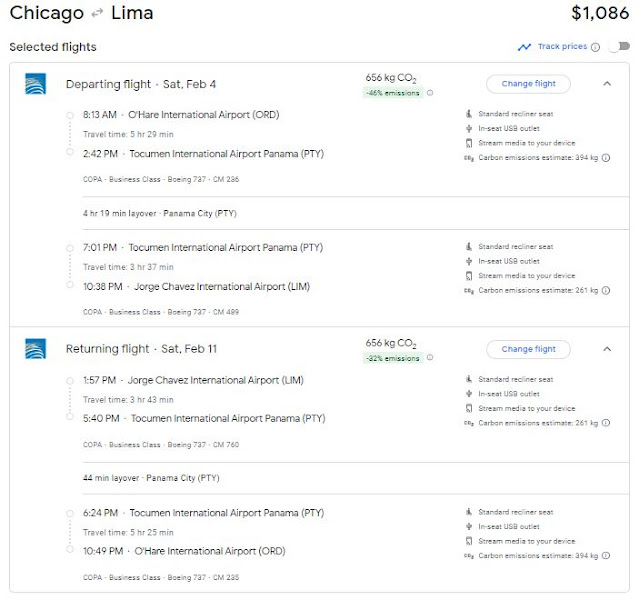Click the Chicago Lima round-trip arrows icon
Image resolution: width=639 pixels, height=600 pixels.
(97, 15)
